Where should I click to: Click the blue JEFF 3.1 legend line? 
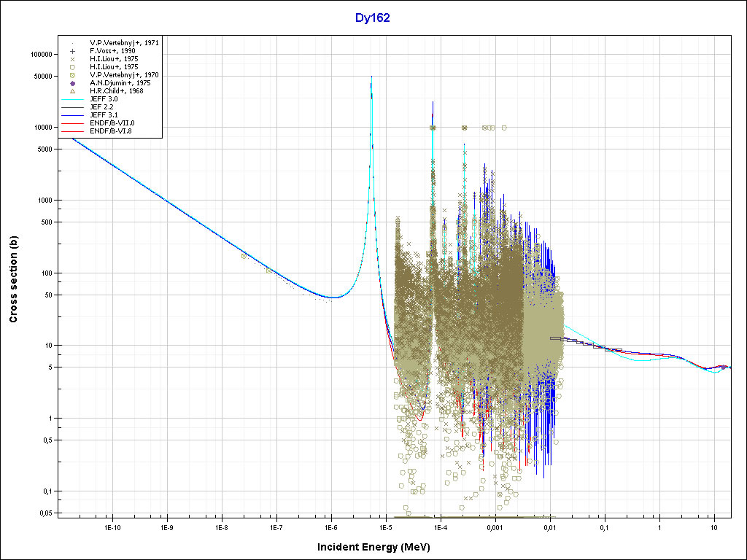click(73, 115)
